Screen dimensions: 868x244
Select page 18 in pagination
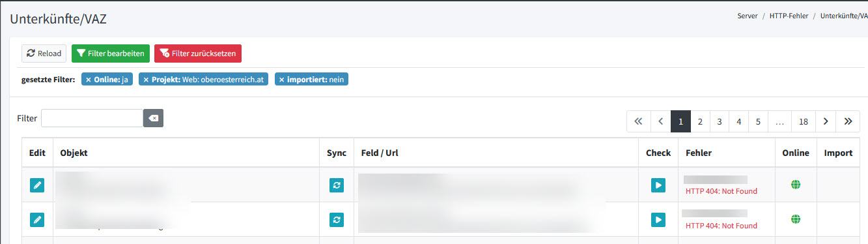804,121
